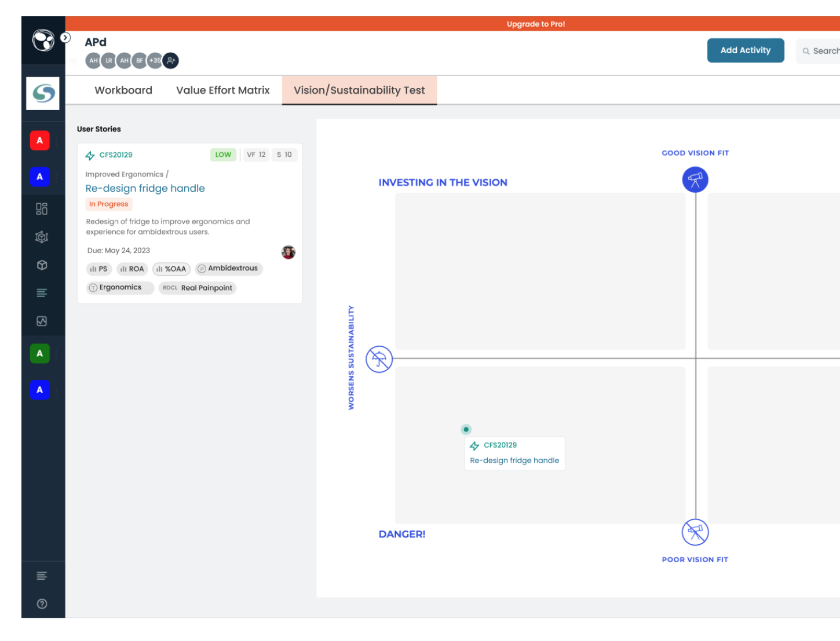Image resolution: width=840 pixels, height=641 pixels.
Task: Click the S 10 score badge
Action: tap(284, 155)
